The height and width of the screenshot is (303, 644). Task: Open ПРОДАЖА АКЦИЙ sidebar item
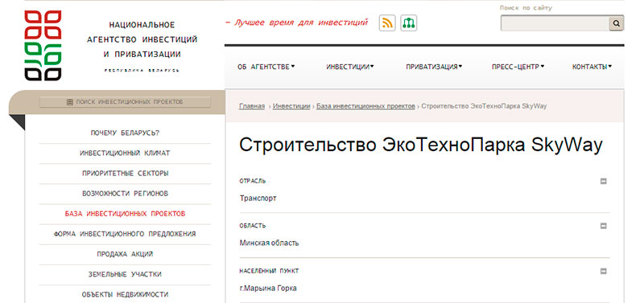click(x=125, y=254)
